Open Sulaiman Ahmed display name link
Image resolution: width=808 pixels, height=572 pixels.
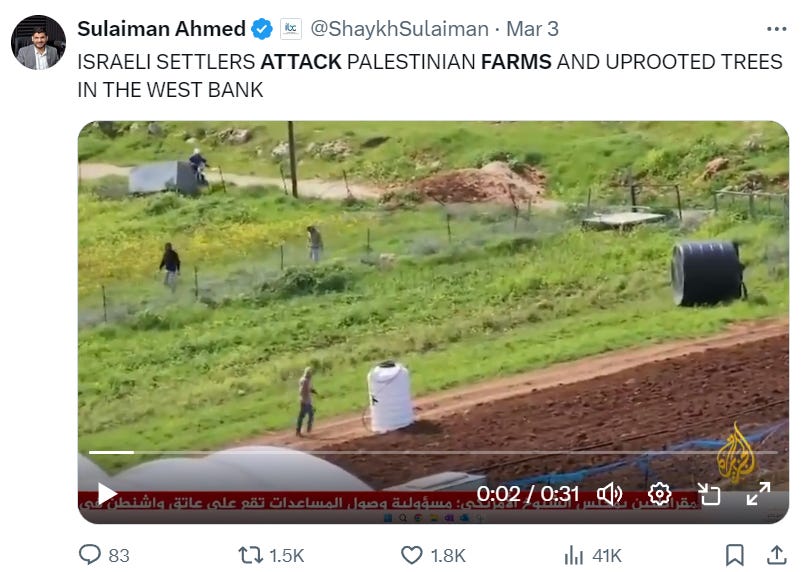click(161, 29)
